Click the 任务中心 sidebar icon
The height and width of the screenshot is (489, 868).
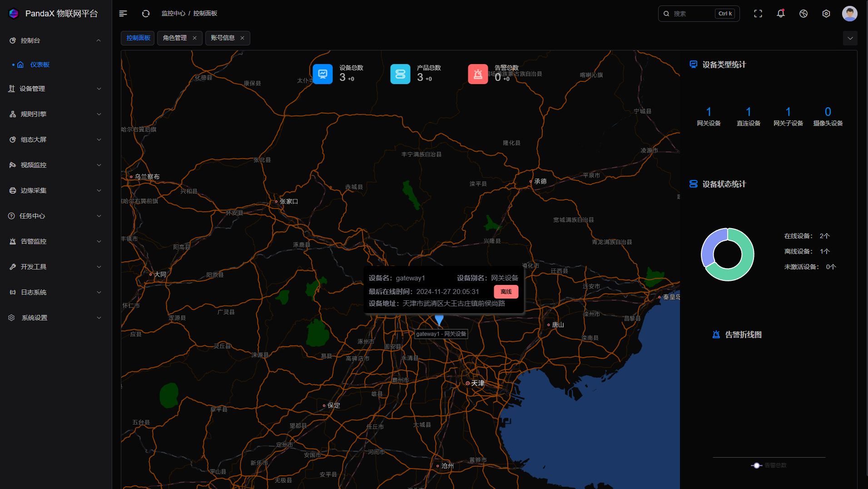tap(11, 216)
